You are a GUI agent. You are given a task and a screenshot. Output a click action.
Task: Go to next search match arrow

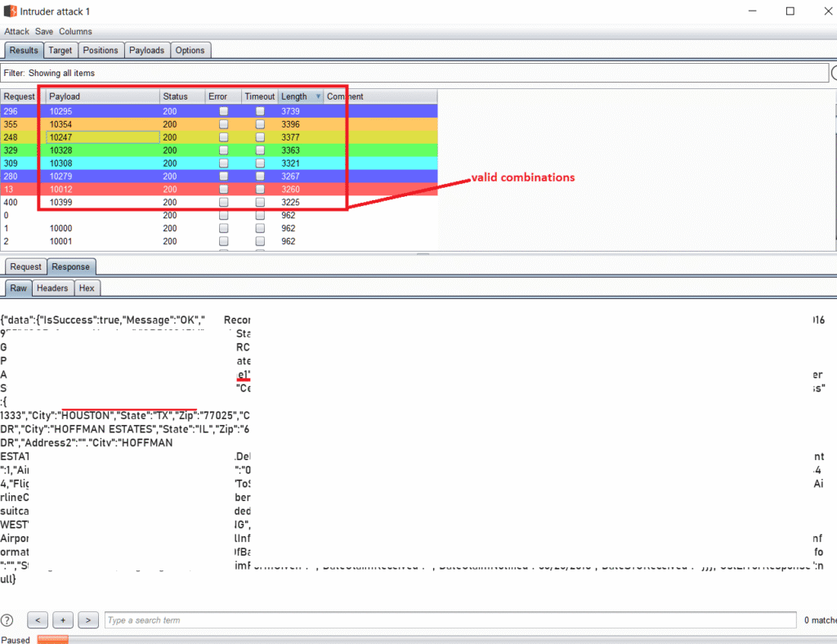coord(88,620)
